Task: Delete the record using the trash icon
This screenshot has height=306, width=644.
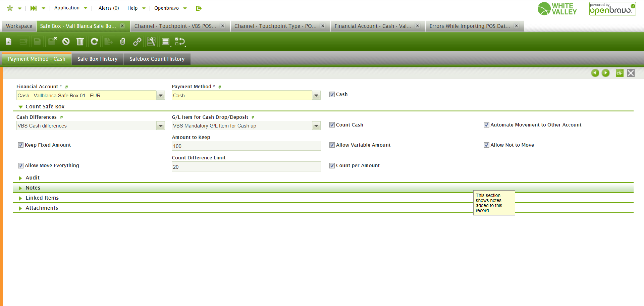Action: tap(80, 42)
